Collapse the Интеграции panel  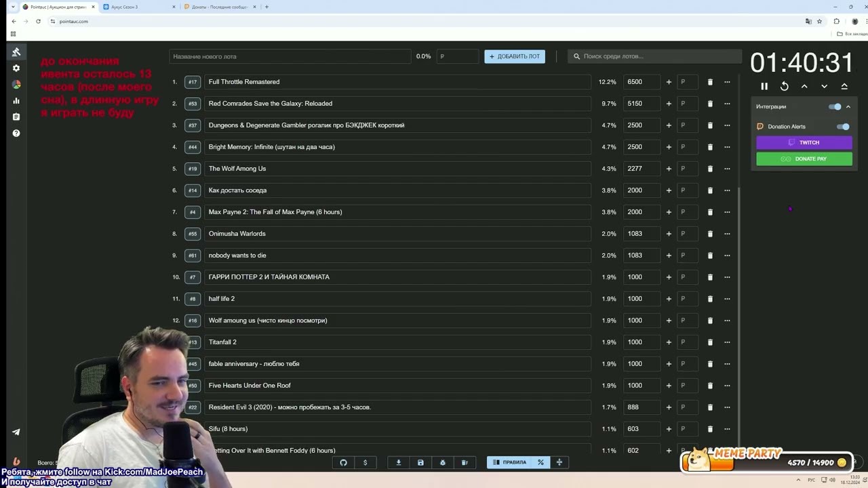[x=848, y=106]
